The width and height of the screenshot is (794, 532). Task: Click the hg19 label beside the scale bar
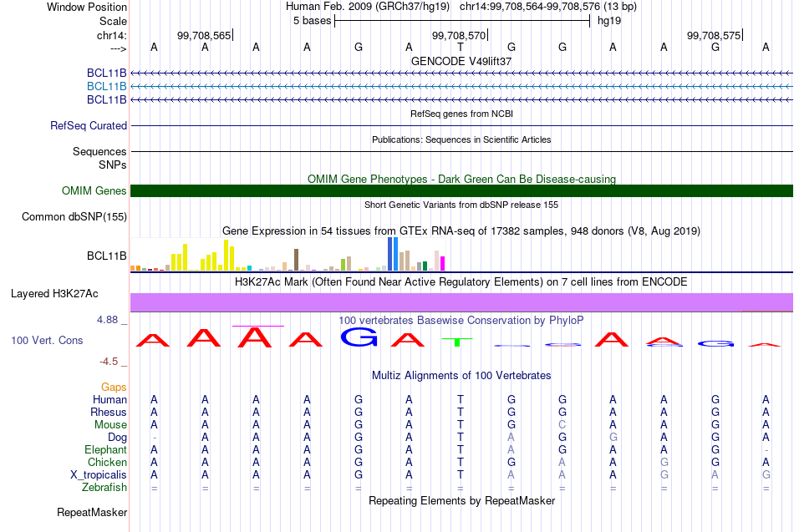pyautogui.click(x=609, y=21)
